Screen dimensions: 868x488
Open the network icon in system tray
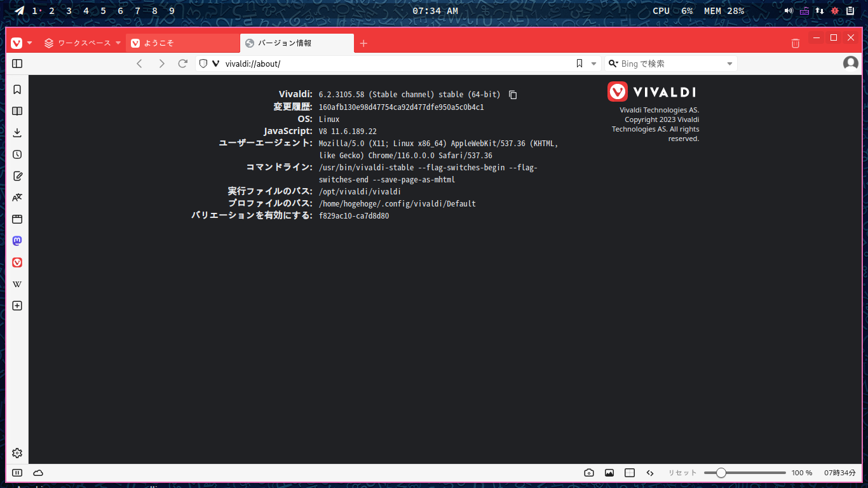tap(820, 11)
